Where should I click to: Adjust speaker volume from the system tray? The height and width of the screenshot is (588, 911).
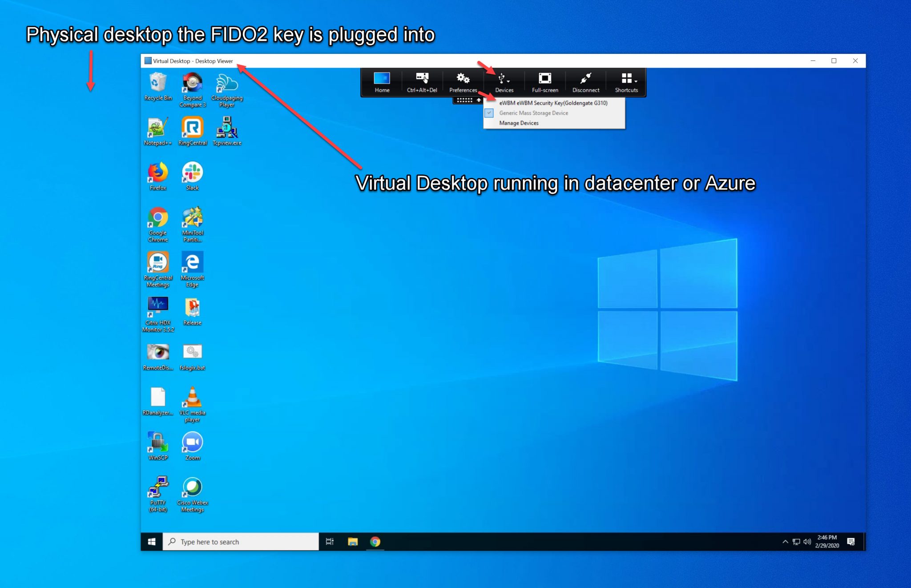click(x=807, y=541)
